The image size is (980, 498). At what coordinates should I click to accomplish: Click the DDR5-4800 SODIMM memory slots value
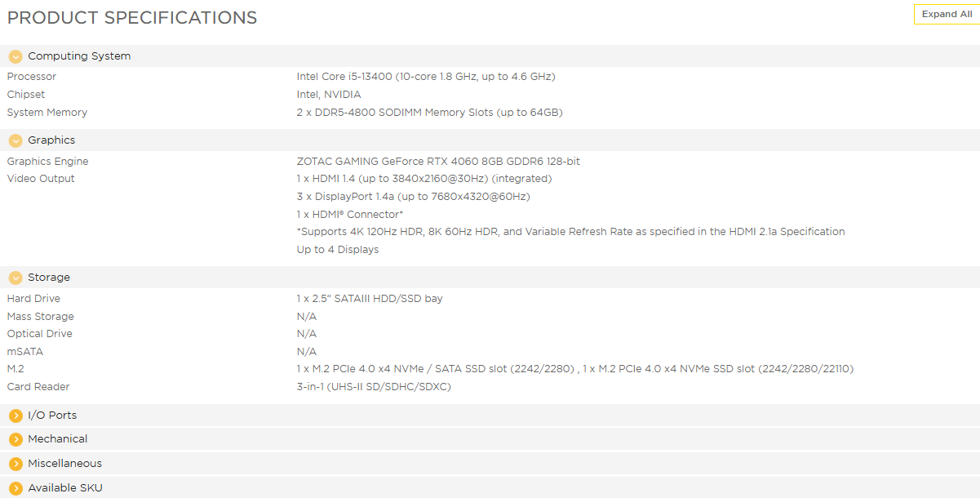[x=429, y=113]
